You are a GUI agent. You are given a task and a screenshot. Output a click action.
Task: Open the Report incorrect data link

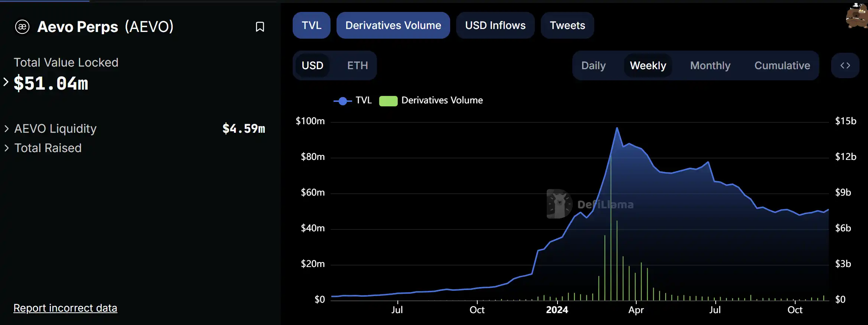tap(65, 308)
